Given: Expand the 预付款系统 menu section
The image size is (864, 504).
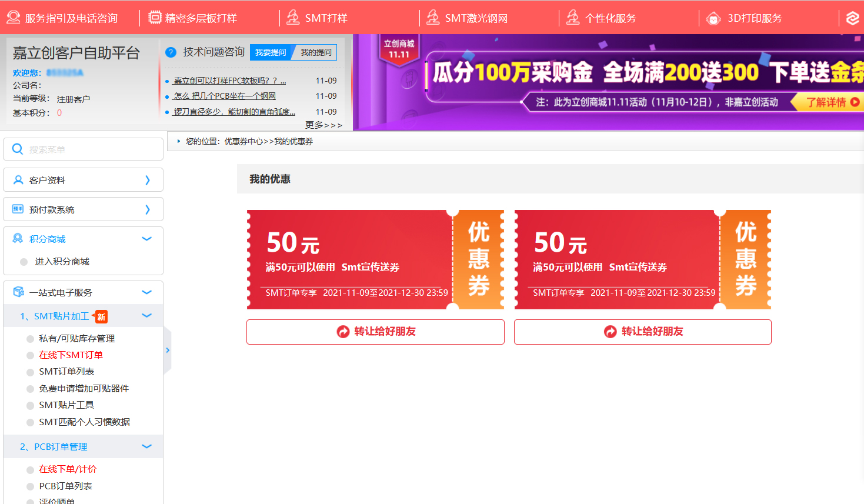Looking at the screenshot, I should [x=147, y=209].
